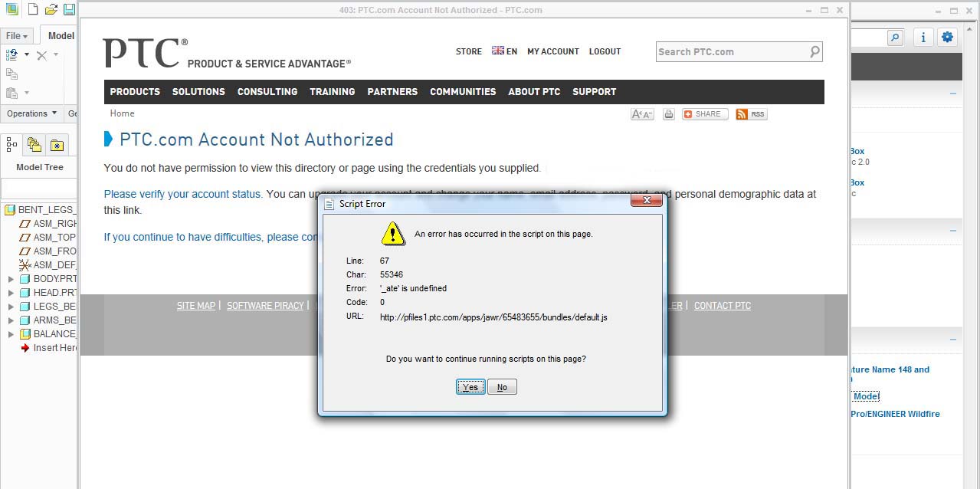Click No in the Script Error dialog
Screen dimensions: 980x489
click(502, 387)
